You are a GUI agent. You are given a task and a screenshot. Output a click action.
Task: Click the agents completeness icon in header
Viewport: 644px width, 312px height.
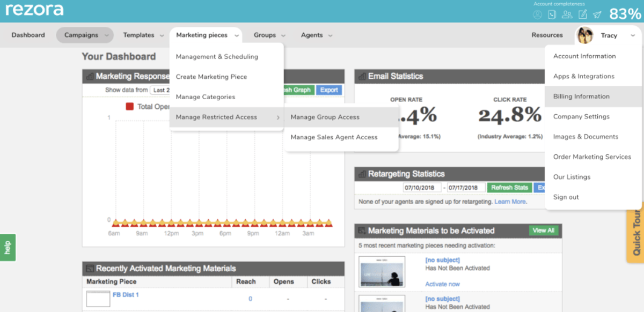click(567, 14)
